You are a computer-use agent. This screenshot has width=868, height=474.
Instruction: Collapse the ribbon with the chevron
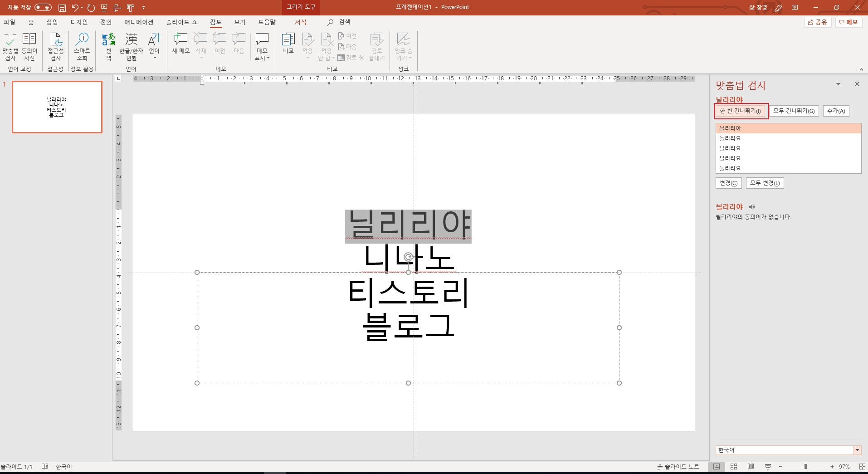click(861, 69)
